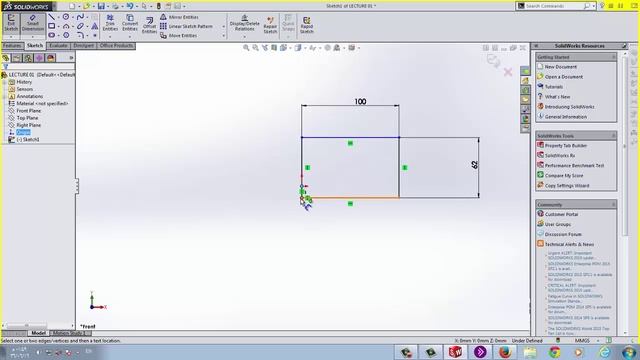Switch to the DimXpert tab
The width and height of the screenshot is (640, 360).
(x=84, y=46)
